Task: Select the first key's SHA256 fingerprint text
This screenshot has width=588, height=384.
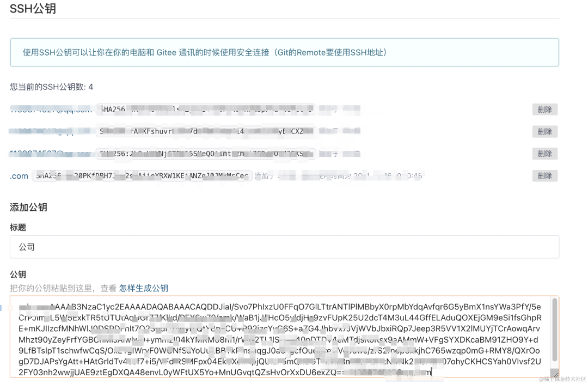Action: (205, 109)
